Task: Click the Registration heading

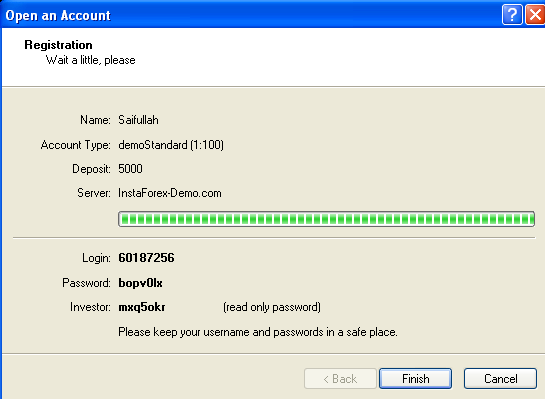Action: tap(58, 45)
